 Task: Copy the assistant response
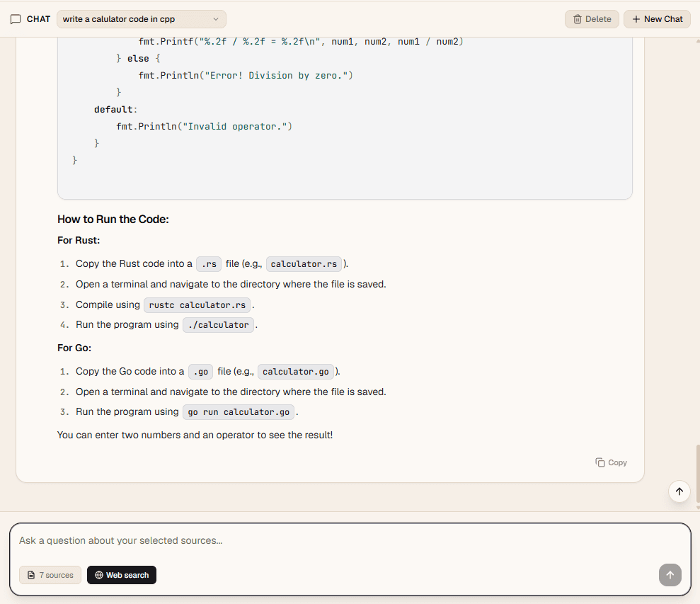click(x=611, y=462)
